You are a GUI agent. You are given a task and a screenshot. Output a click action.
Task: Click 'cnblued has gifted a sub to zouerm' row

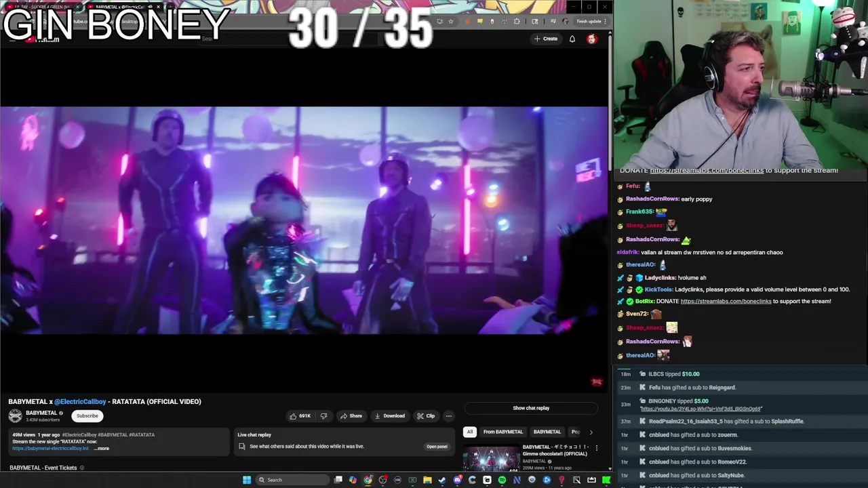(741, 435)
